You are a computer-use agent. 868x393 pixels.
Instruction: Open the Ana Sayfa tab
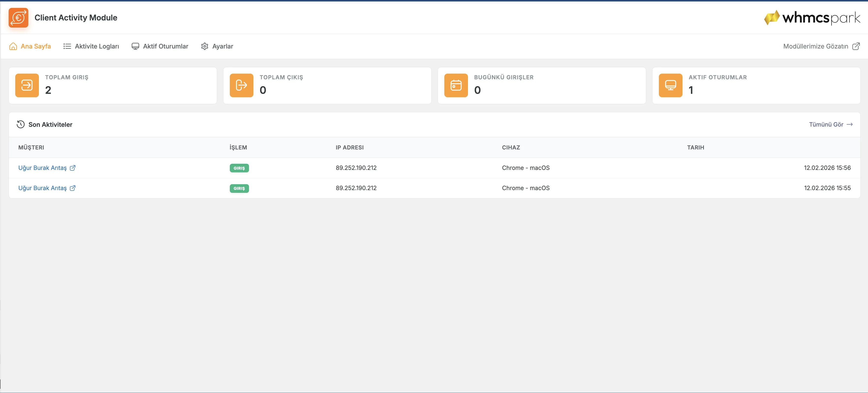tap(30, 46)
